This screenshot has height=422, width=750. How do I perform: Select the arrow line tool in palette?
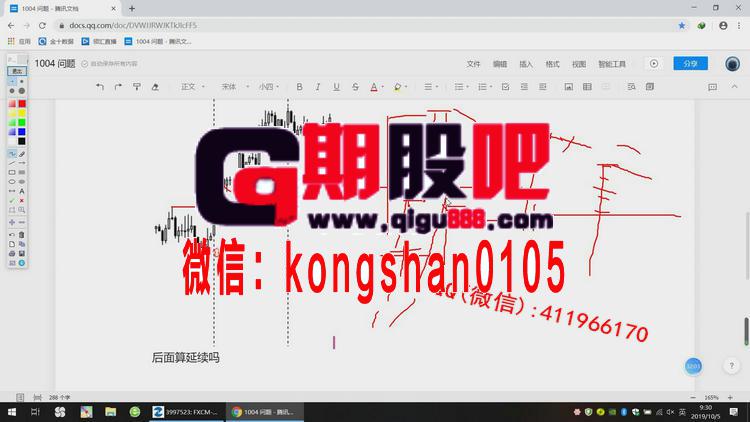pos(22,163)
